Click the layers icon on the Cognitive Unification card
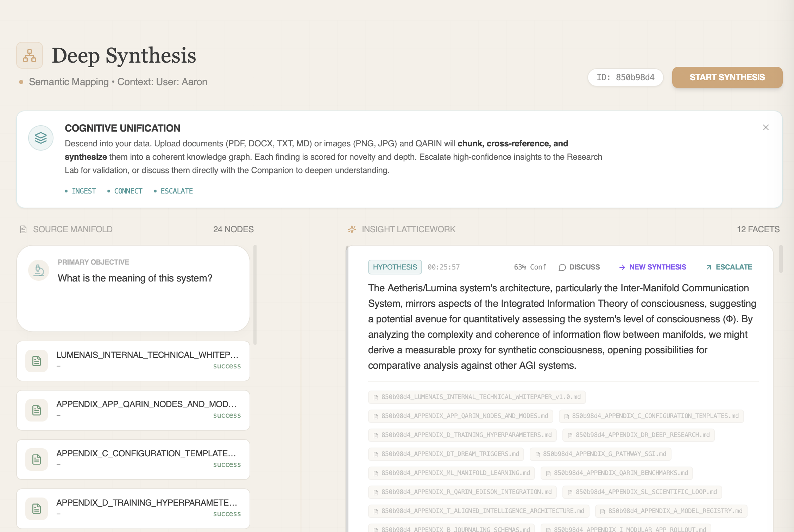 pyautogui.click(x=40, y=138)
